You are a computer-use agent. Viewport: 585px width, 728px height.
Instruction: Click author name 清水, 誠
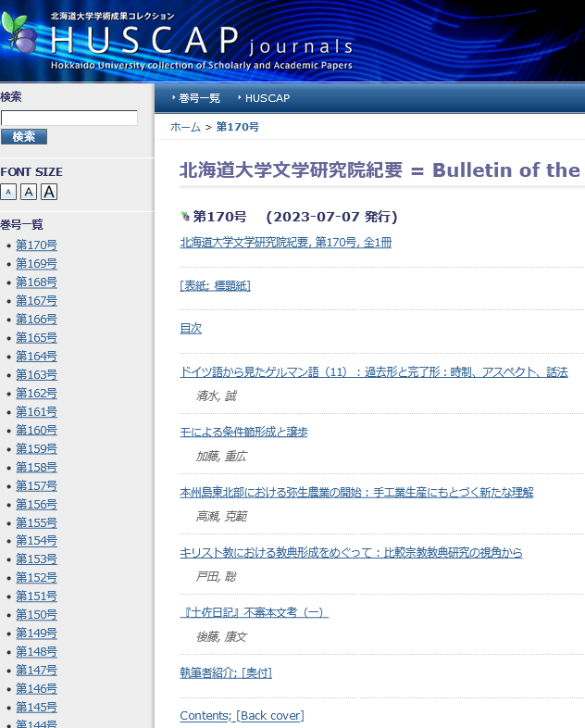(217, 396)
